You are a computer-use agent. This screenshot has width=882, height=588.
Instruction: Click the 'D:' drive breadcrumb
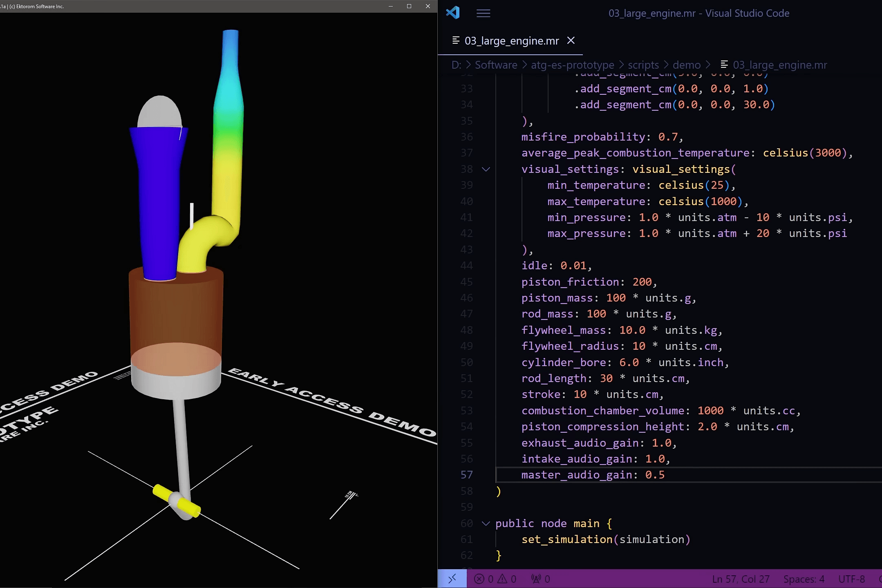coord(456,65)
